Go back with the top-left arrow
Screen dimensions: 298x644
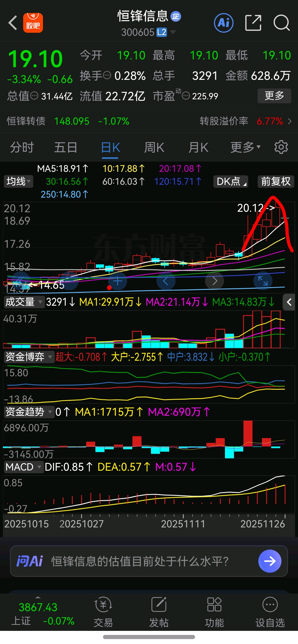tap(12, 23)
